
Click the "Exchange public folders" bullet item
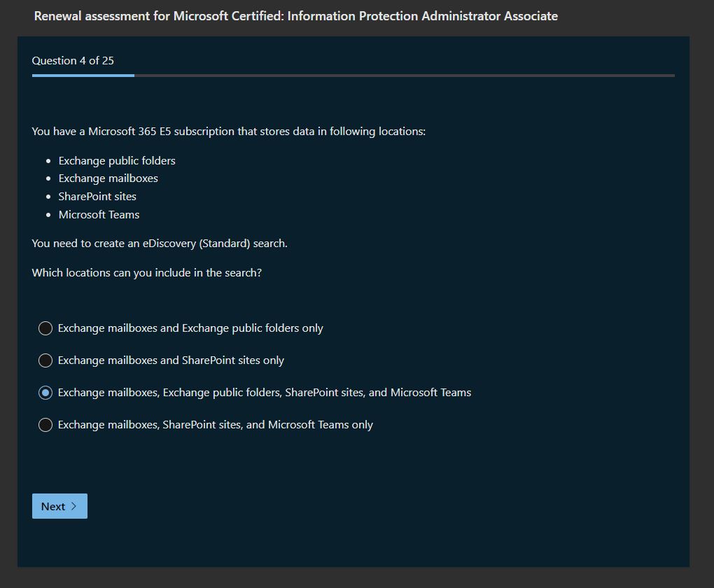[117, 160]
